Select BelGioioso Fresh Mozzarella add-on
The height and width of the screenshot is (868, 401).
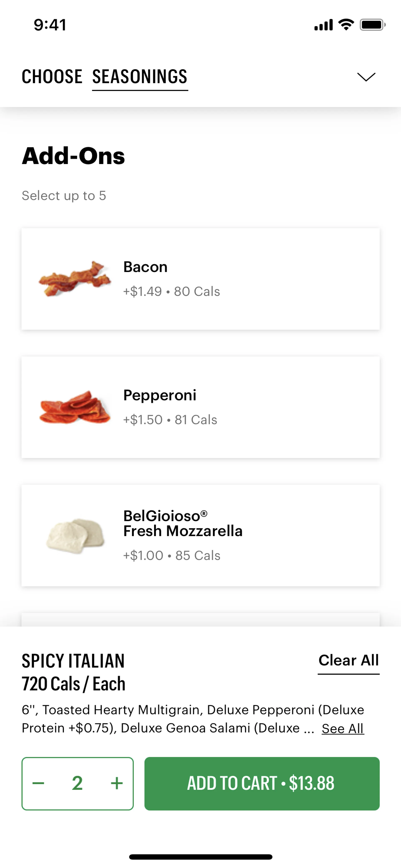(200, 535)
